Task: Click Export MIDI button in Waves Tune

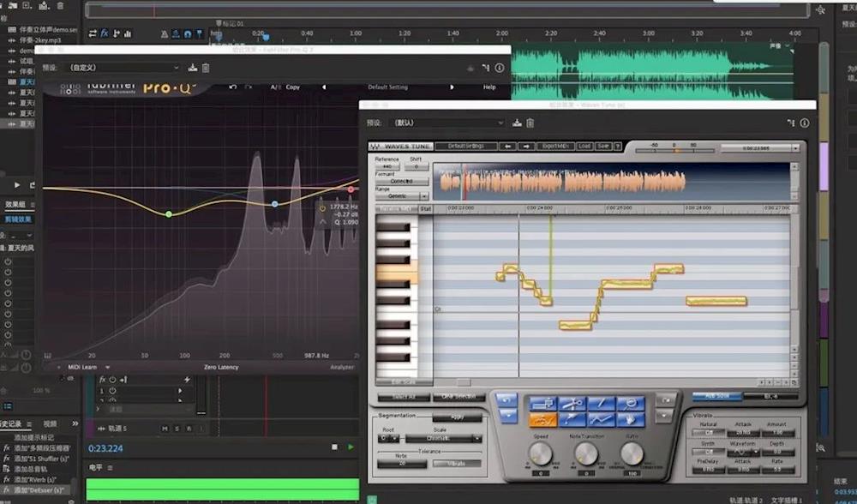Action: [556, 147]
